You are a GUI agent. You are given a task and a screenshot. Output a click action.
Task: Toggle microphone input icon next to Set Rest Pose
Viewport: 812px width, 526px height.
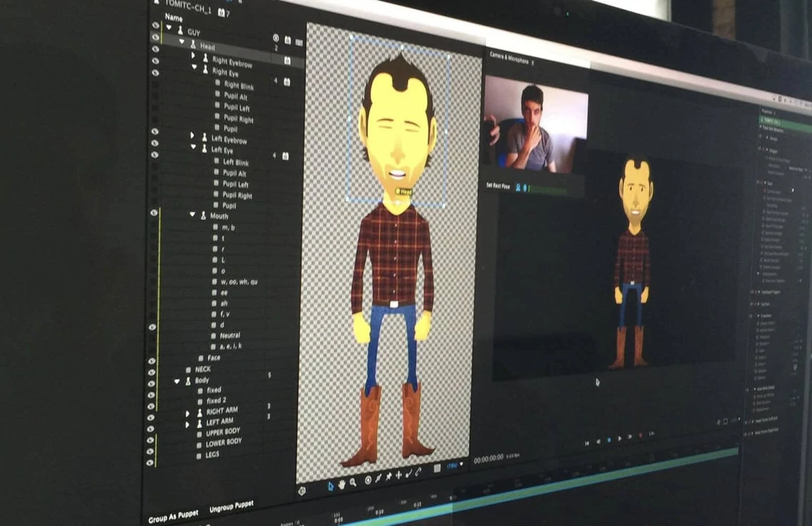pos(524,188)
